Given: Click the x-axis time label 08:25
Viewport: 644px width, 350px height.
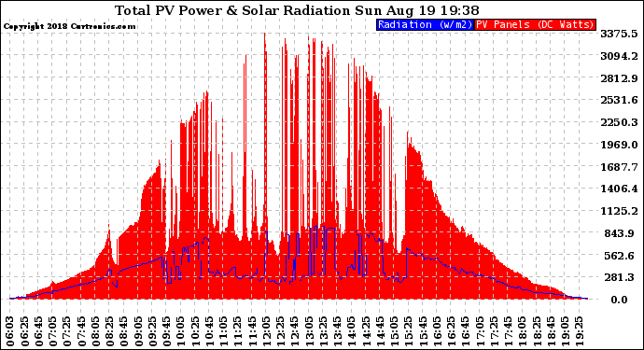Looking at the screenshot, I should (110, 331).
